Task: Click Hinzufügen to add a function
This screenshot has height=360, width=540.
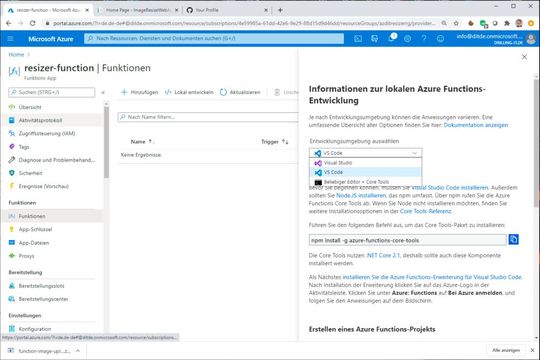Action: coord(139,92)
